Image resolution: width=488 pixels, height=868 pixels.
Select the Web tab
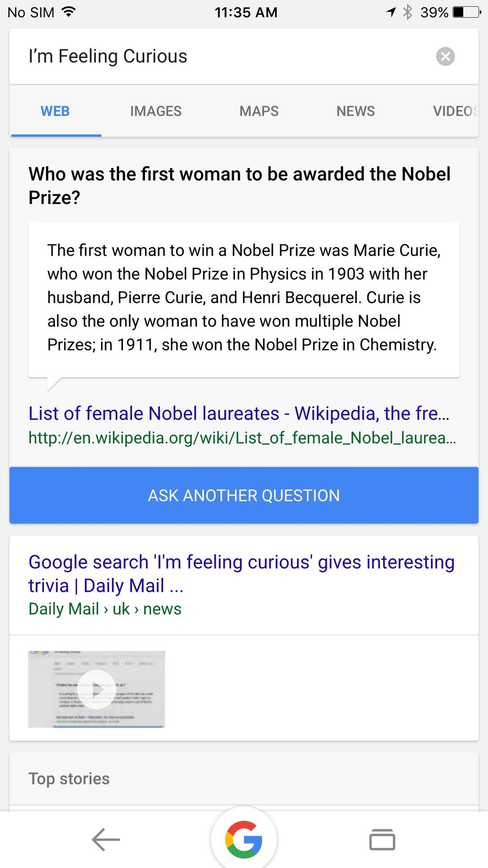click(55, 111)
